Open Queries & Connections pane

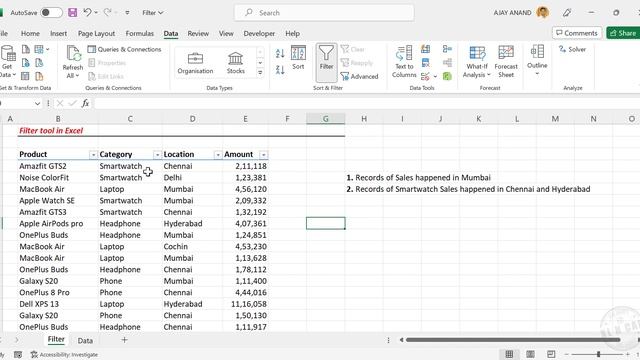coord(124,49)
